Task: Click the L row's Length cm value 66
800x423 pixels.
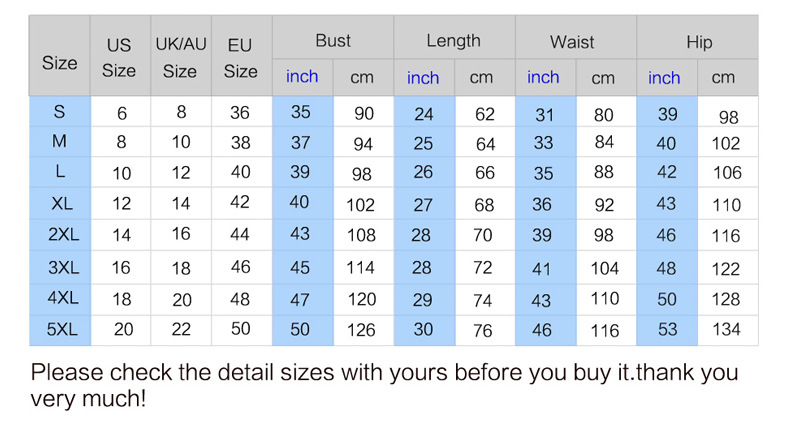Action: click(484, 173)
